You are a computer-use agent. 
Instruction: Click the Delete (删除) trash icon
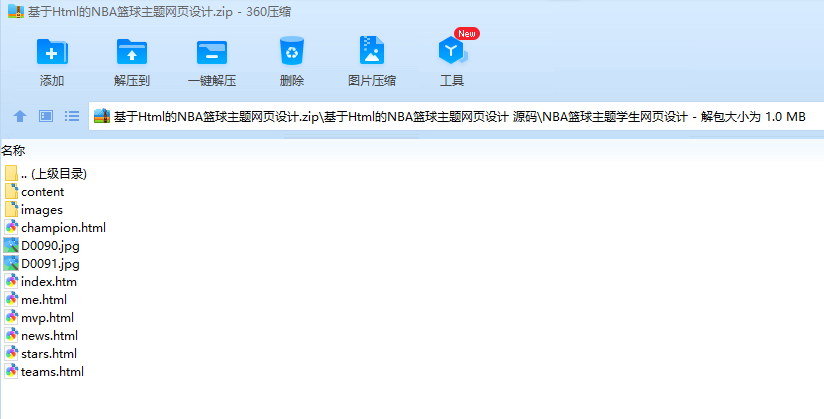coord(292,50)
